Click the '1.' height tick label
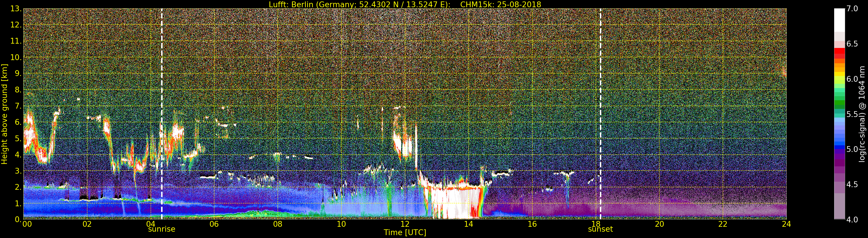The height and width of the screenshot is (238, 868). pyautogui.click(x=18, y=203)
